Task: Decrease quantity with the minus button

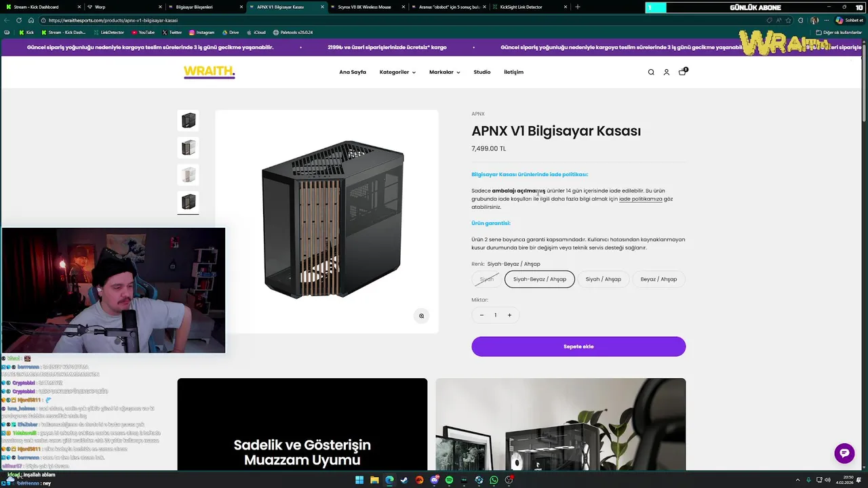Action: coord(481,315)
